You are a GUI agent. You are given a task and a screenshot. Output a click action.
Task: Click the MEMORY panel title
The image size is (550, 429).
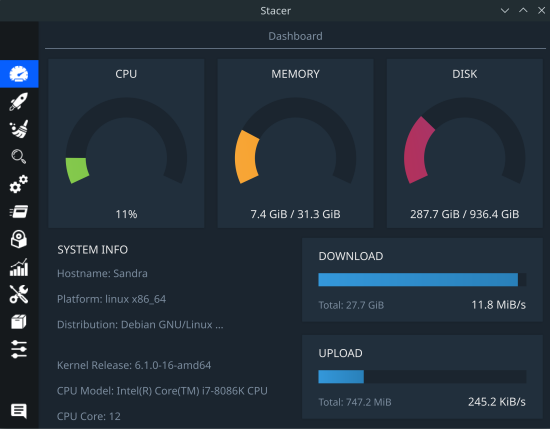click(295, 74)
